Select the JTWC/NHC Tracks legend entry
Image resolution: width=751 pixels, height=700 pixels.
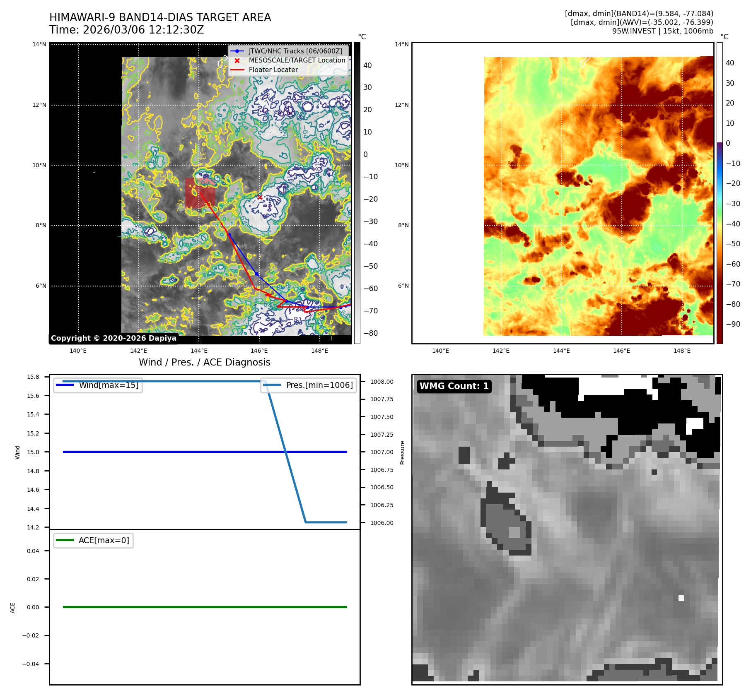(x=295, y=51)
